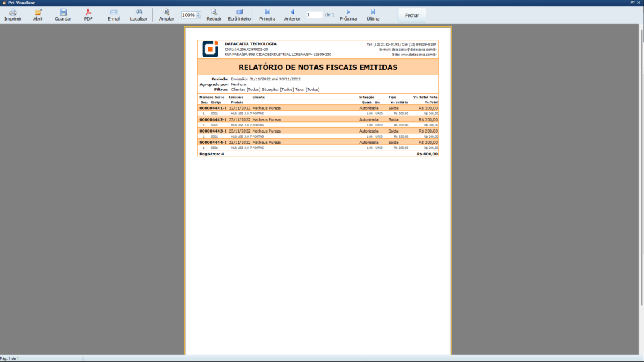Open a file with Abrir
Viewport: 644px width, 362px height.
[38, 13]
